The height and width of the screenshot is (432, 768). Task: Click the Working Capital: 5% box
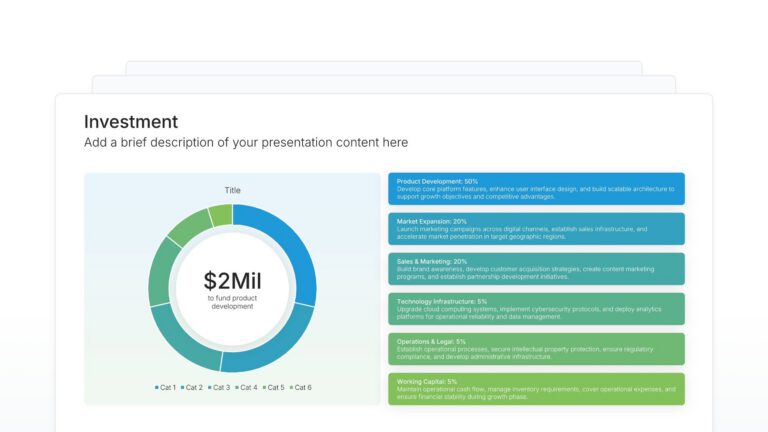tap(536, 389)
